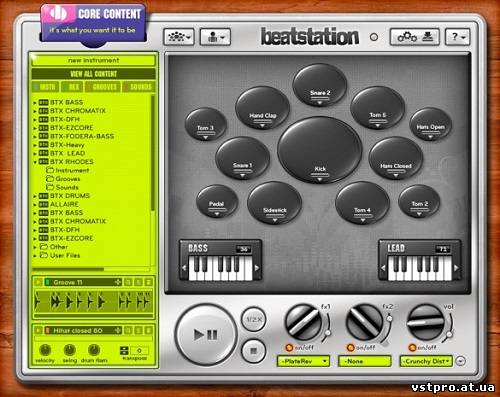Click the new instrument button
This screenshot has height=397, width=500.
(93, 60)
